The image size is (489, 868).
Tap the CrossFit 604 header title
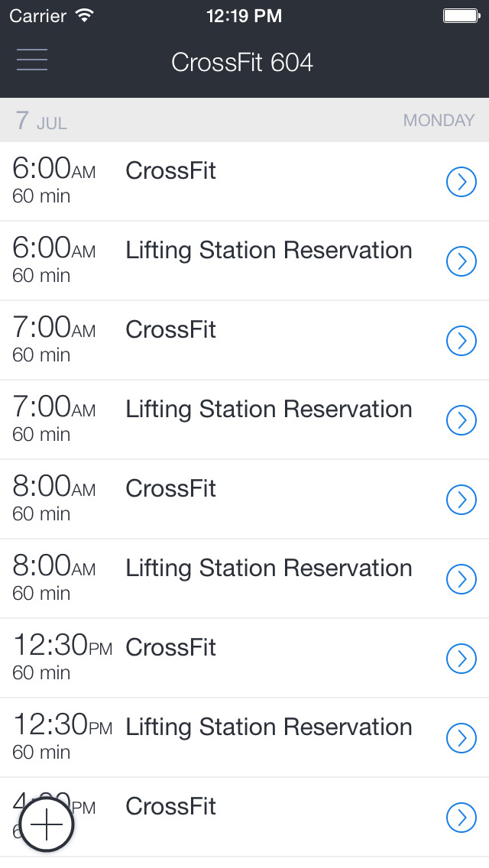[242, 62]
